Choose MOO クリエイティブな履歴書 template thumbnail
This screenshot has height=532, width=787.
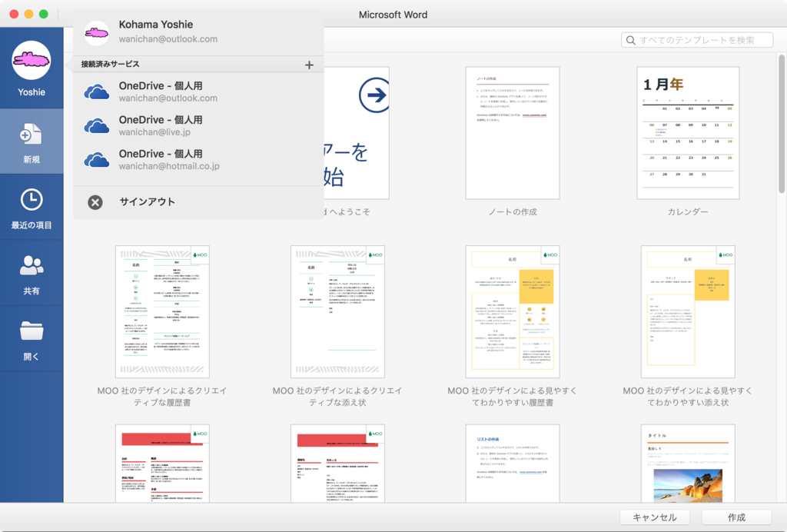point(162,311)
